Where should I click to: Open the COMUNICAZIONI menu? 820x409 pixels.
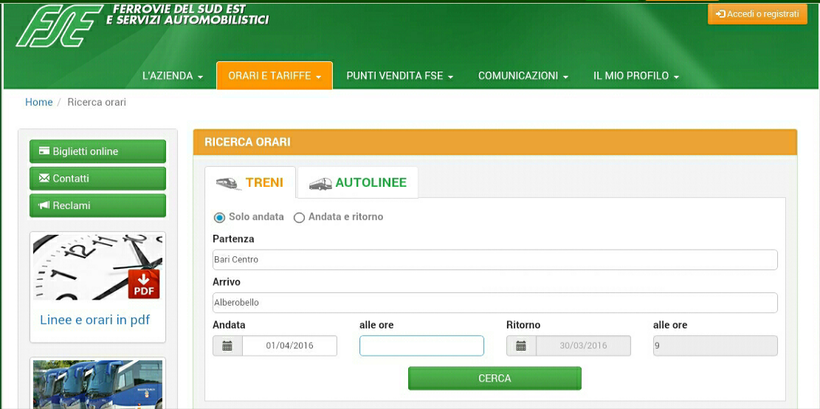click(x=523, y=76)
